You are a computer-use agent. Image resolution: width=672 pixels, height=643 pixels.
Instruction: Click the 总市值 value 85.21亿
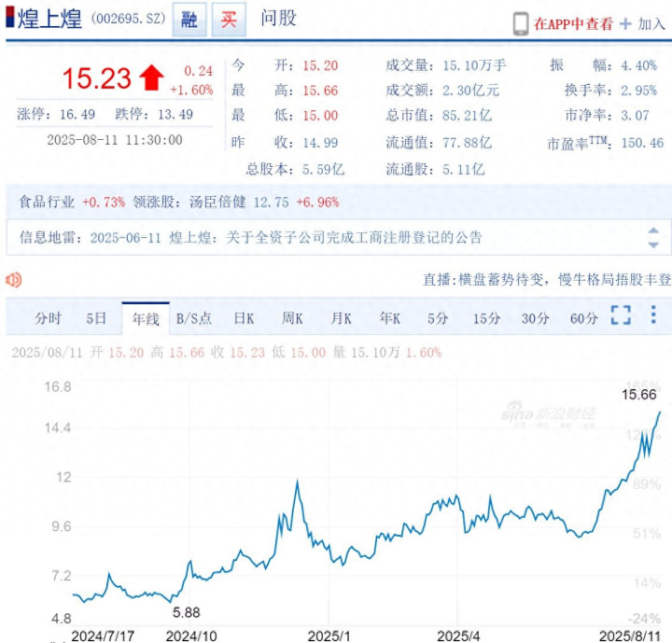pyautogui.click(x=468, y=116)
